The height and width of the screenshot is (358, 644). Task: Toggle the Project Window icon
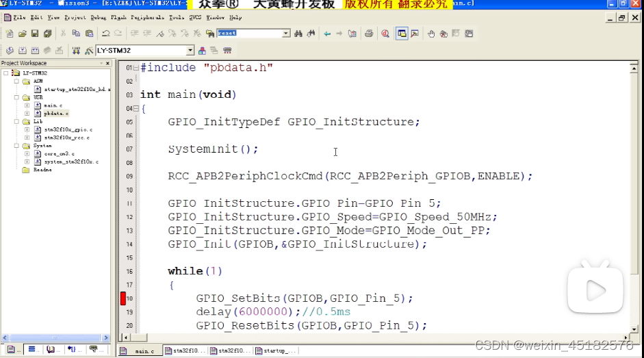click(402, 34)
